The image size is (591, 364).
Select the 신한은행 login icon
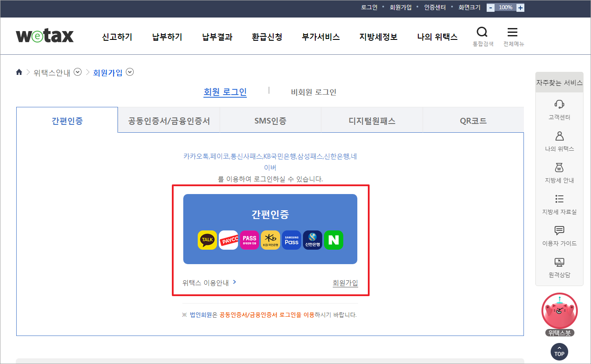(x=313, y=240)
